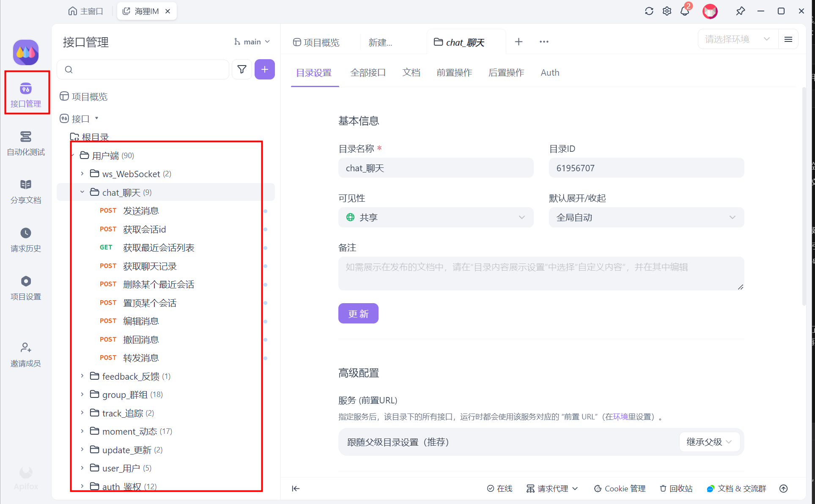Screen dimensions: 815x504
Task: Open notifications bell with badge
Action: [685, 11]
